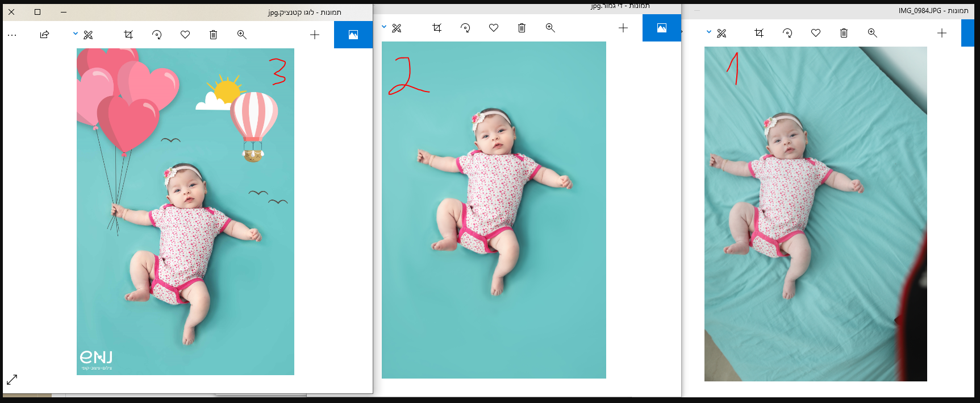Enter full screen with the diagonal arrows icon
Viewport: 980px width, 403px height.
(12, 379)
